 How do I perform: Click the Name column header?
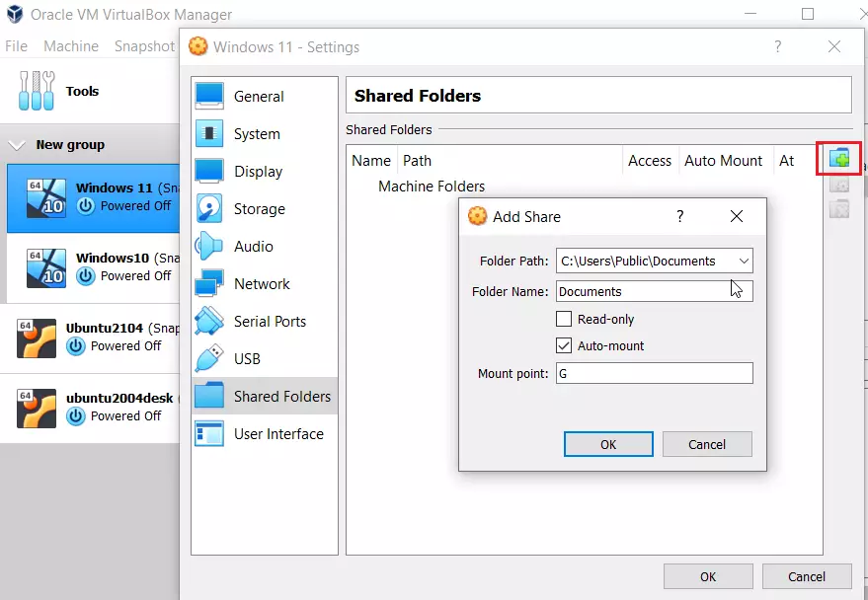[x=371, y=161]
